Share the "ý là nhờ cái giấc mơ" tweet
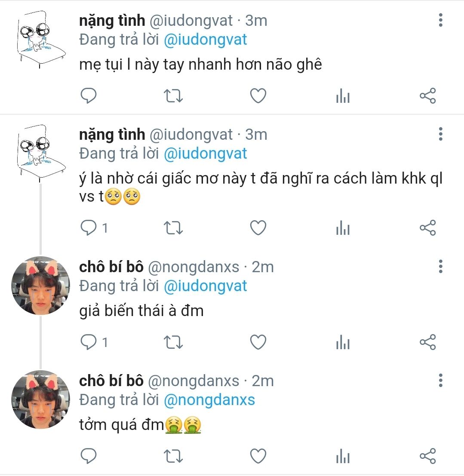Screen dimensions: 464x476 click(x=427, y=228)
